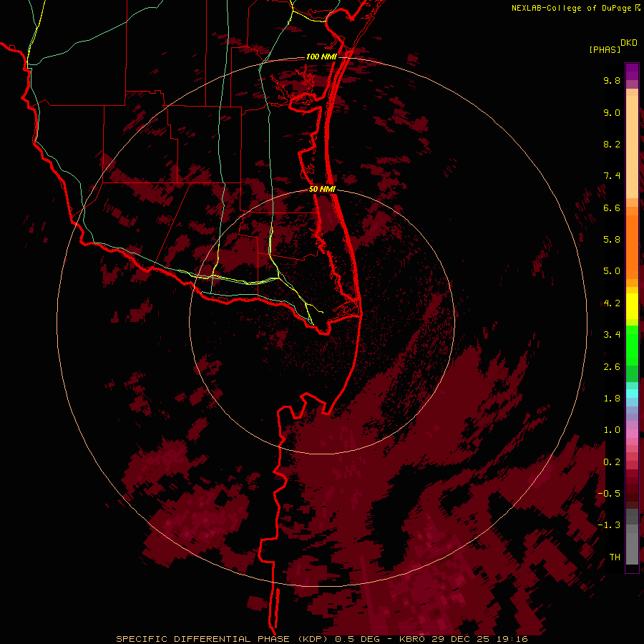Click the [PHAS] units label
The height and width of the screenshot is (644, 644).
pyautogui.click(x=605, y=50)
